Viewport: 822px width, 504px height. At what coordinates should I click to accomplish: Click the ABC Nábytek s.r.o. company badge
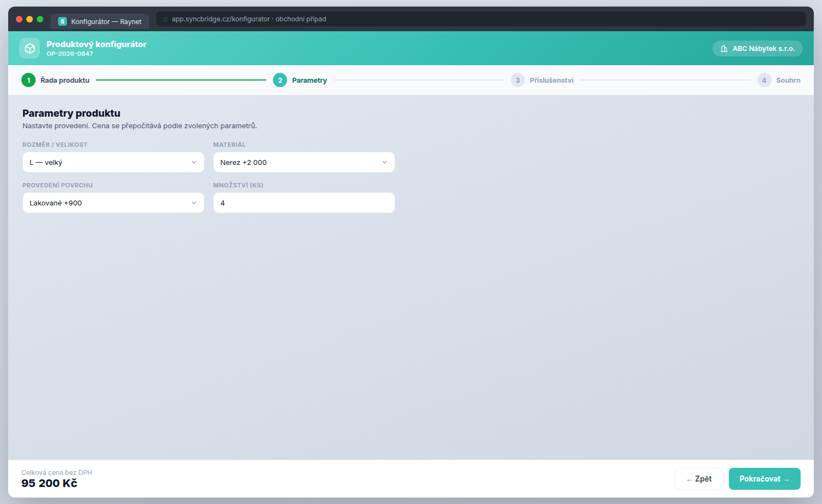click(x=757, y=49)
